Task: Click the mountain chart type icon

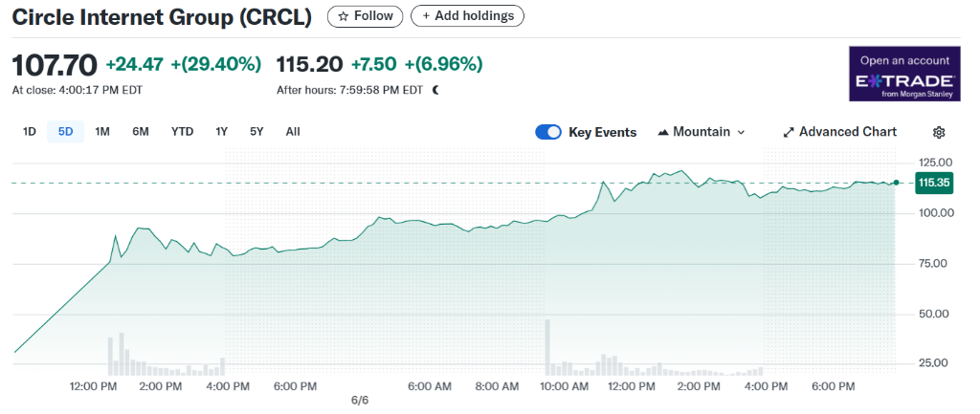Action: coord(663,132)
